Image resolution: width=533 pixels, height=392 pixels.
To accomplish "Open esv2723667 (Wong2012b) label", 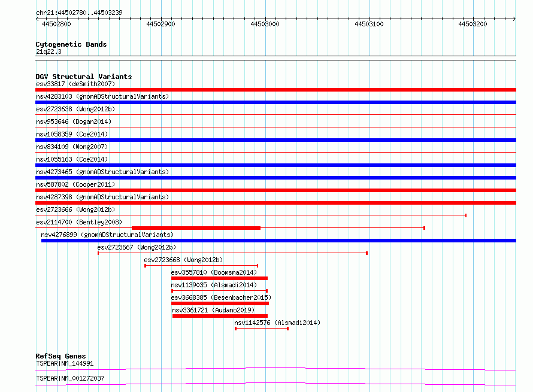I will click(x=137, y=247).
